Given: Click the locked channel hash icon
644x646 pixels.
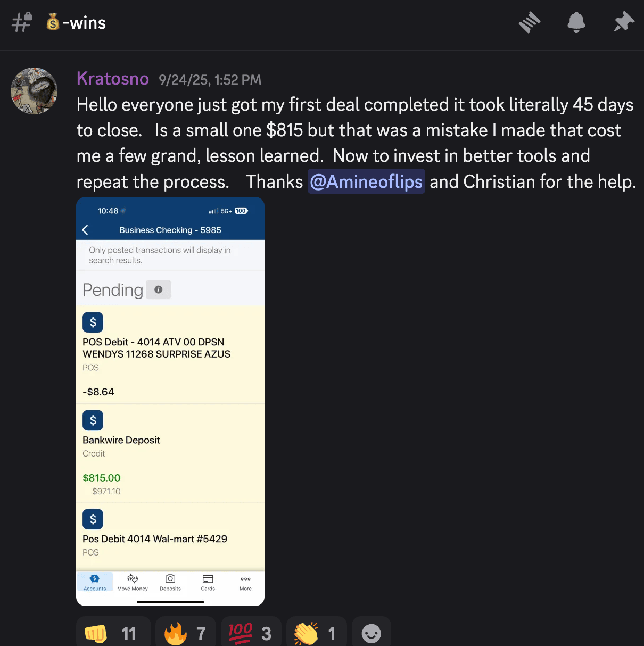Looking at the screenshot, I should (x=22, y=22).
